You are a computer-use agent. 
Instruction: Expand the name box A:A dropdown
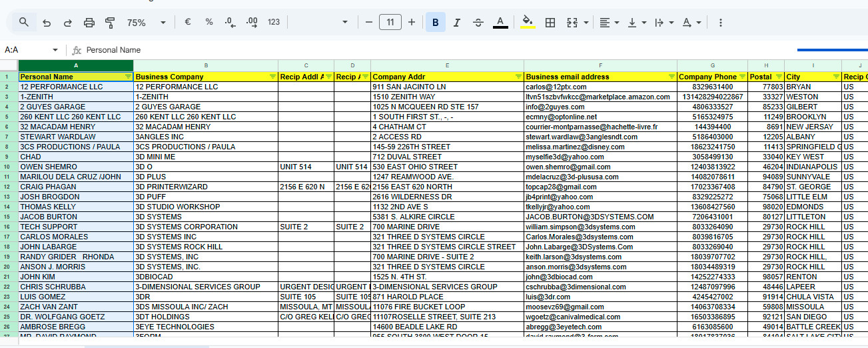(55, 50)
